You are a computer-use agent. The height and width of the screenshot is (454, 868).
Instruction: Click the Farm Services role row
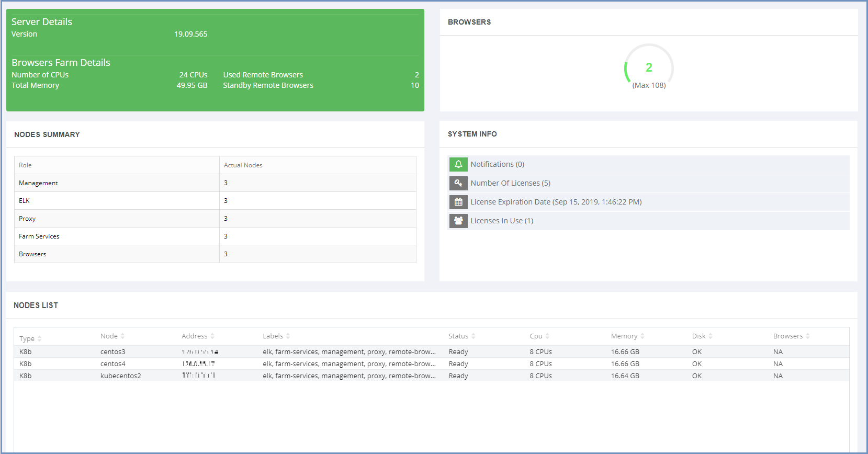(215, 236)
